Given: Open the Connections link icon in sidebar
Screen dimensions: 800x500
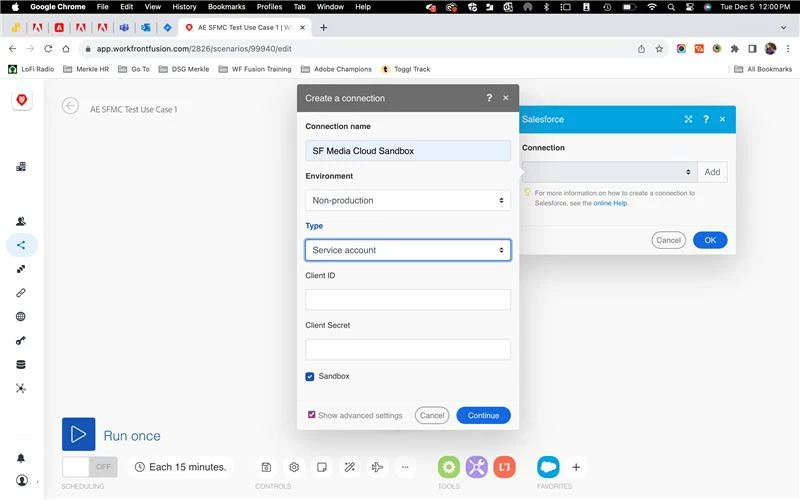Looking at the screenshot, I should pos(21,293).
